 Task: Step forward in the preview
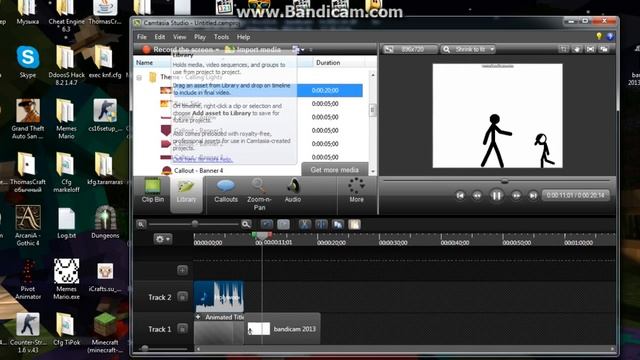click(516, 196)
